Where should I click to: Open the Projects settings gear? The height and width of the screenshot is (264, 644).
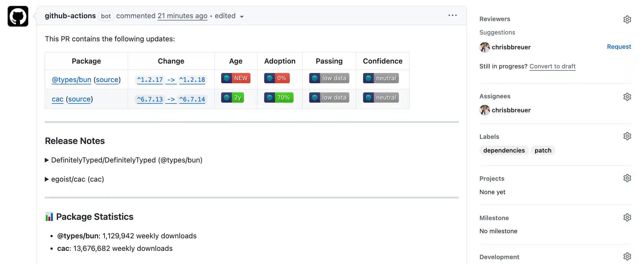click(x=627, y=178)
